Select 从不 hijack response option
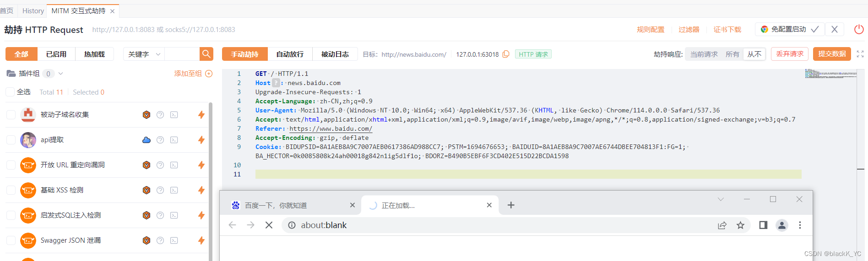Image resolution: width=868 pixels, height=261 pixels. (754, 54)
